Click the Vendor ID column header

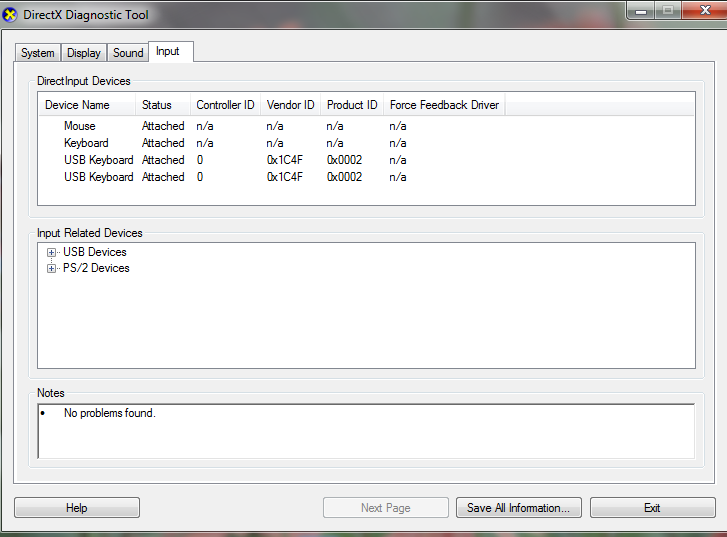(291, 105)
